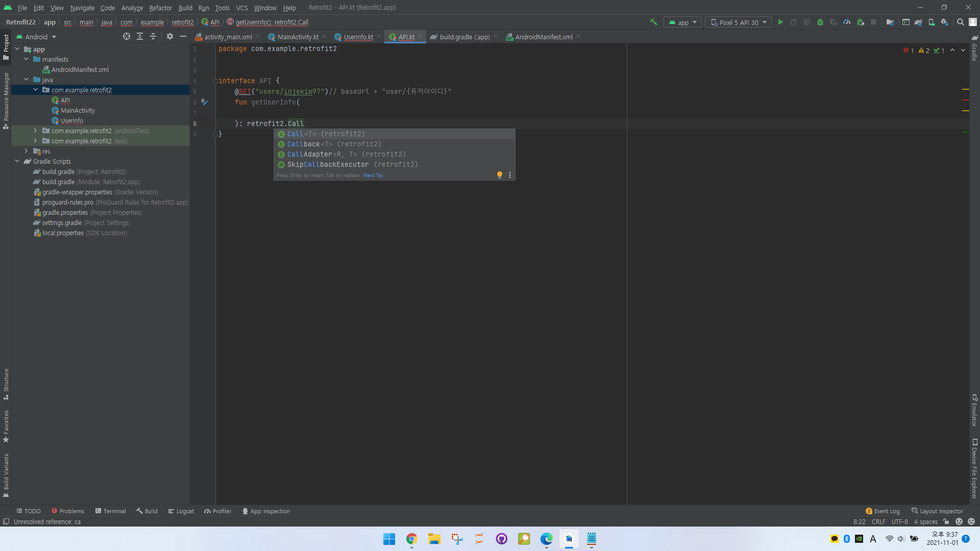Open Project panel settings gear
Viewport: 980px width, 551px height.
tap(170, 37)
